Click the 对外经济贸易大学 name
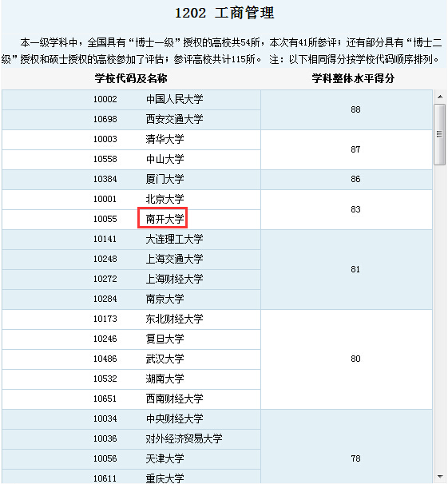448x484 pixels. [x=184, y=438]
